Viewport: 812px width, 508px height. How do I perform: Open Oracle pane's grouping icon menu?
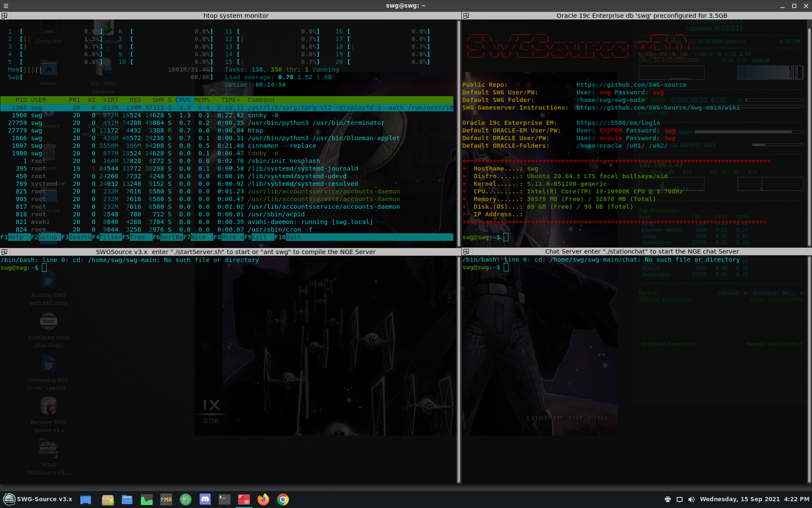click(x=466, y=16)
